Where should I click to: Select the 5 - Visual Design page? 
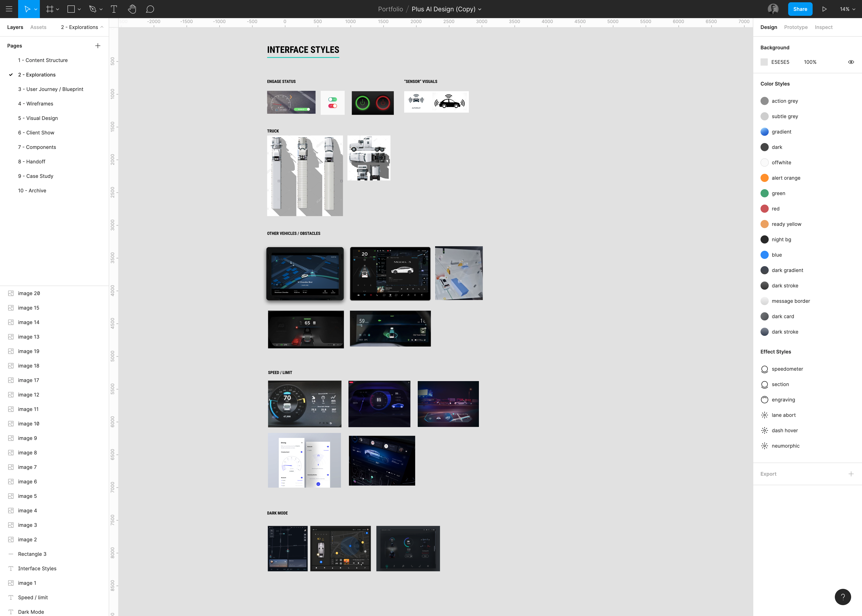(x=38, y=118)
